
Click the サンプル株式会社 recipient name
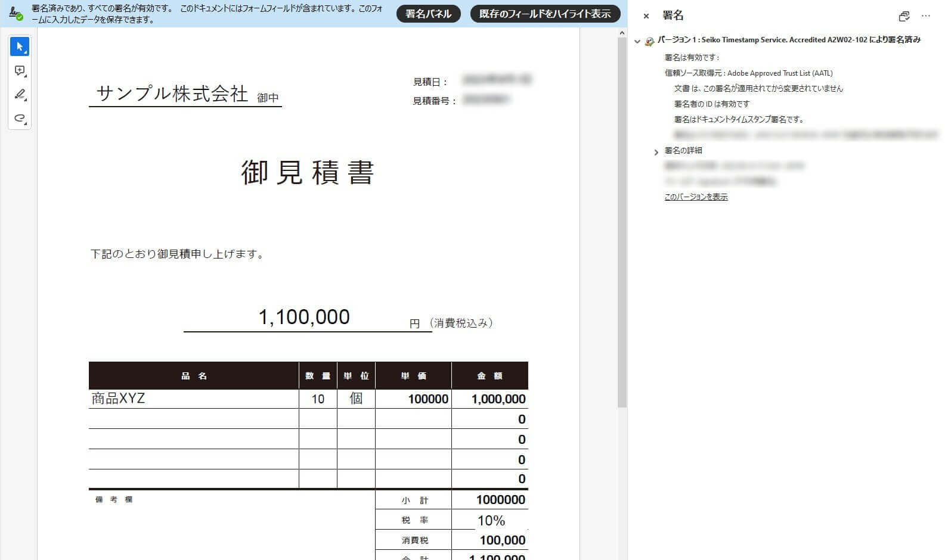coord(172,94)
